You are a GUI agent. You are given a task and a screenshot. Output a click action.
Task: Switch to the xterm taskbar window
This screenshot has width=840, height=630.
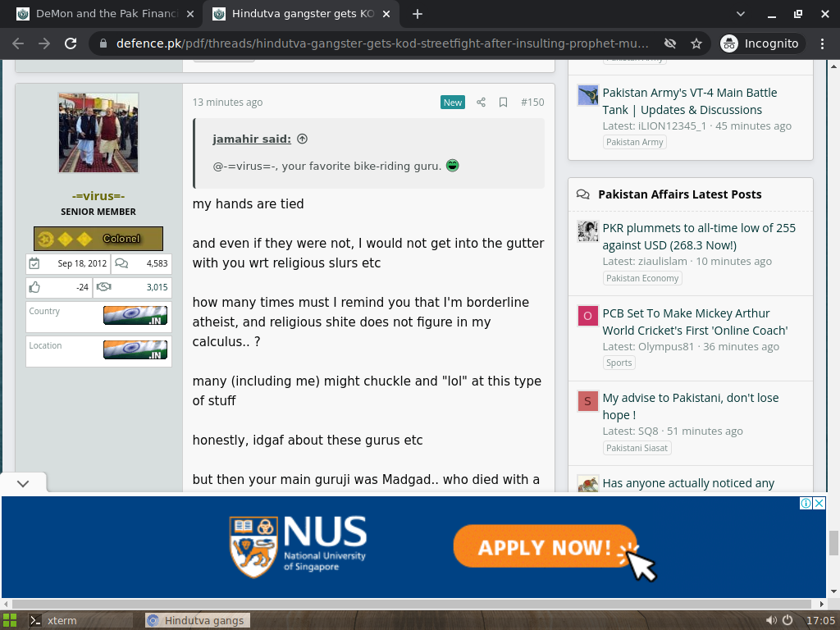80,620
